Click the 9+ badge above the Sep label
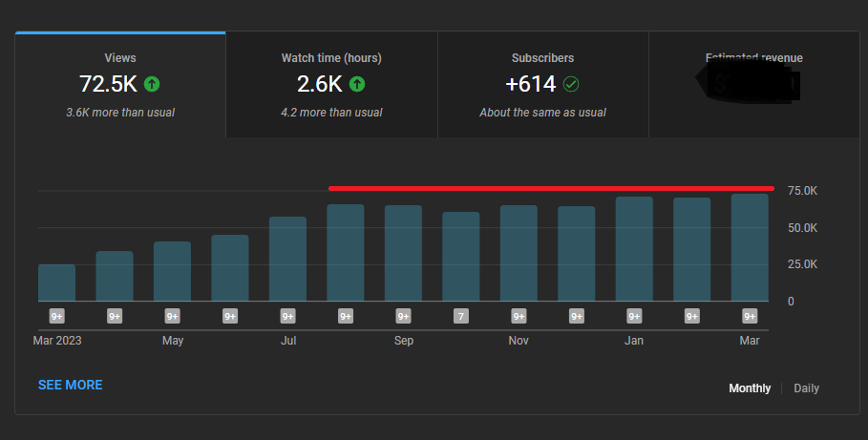This screenshot has height=440, width=868. coord(403,316)
